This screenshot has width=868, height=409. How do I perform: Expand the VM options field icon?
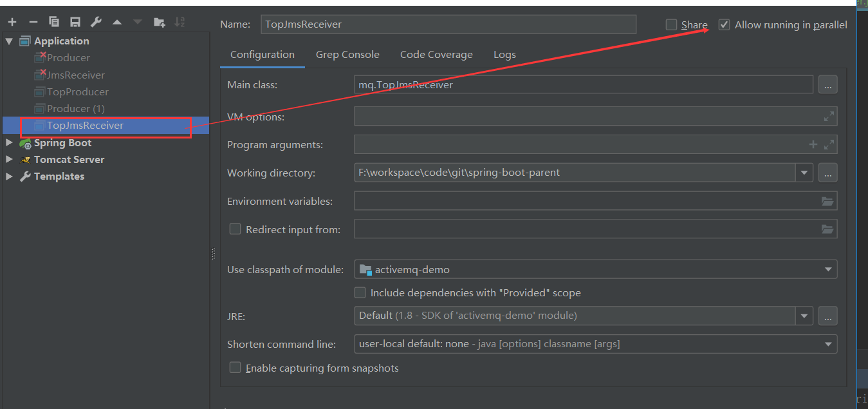pos(829,117)
